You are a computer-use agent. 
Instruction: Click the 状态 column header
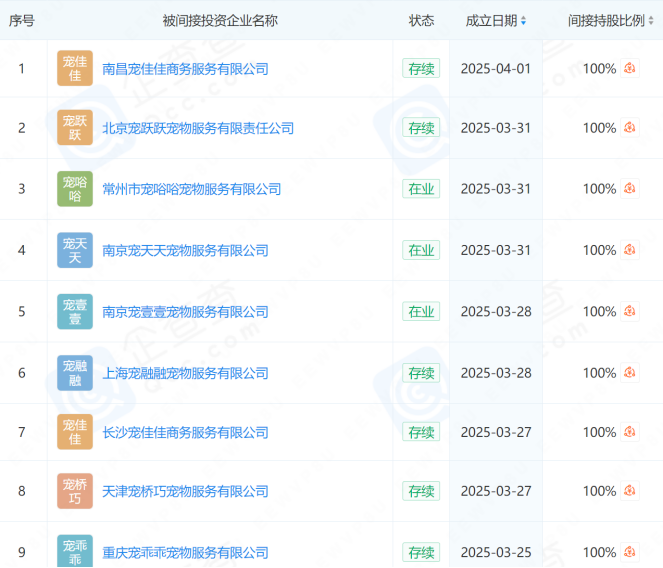pyautogui.click(x=421, y=20)
